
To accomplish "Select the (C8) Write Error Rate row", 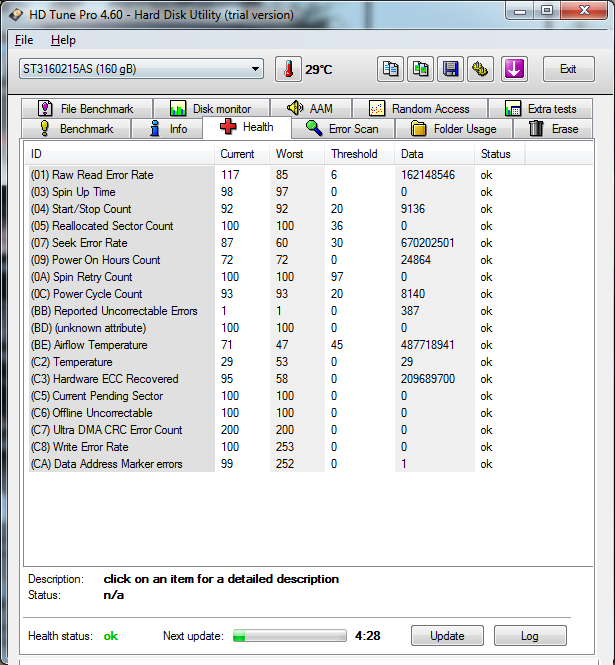I will [x=276, y=447].
